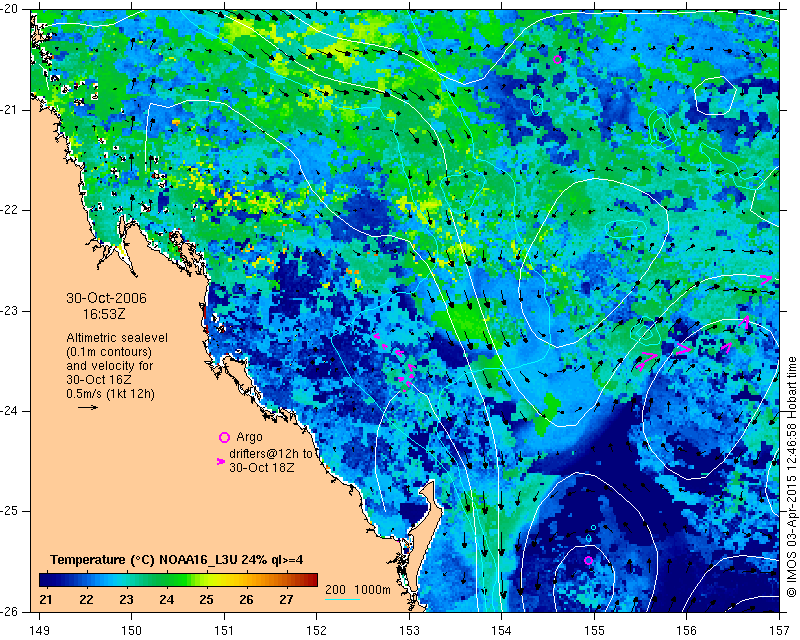800x640 pixels.
Task: Click latitude axis label '-26'
Action: click(10, 611)
